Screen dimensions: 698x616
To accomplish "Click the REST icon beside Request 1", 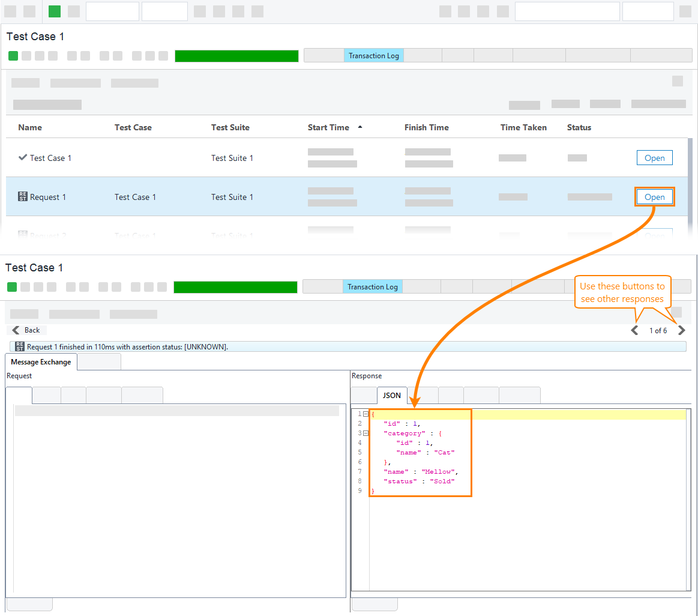I will (x=22, y=196).
